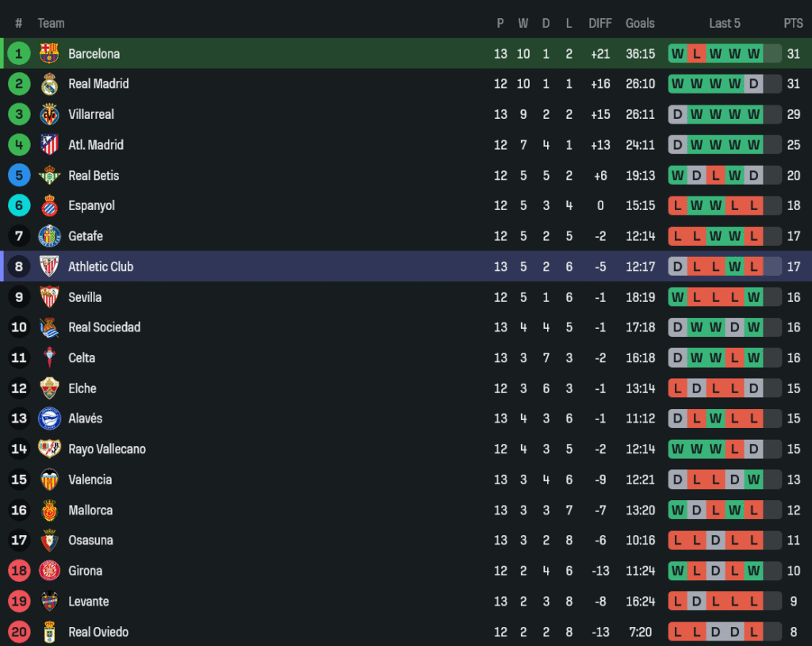
Task: Click the Barcelona club crest icon
Action: point(49,53)
